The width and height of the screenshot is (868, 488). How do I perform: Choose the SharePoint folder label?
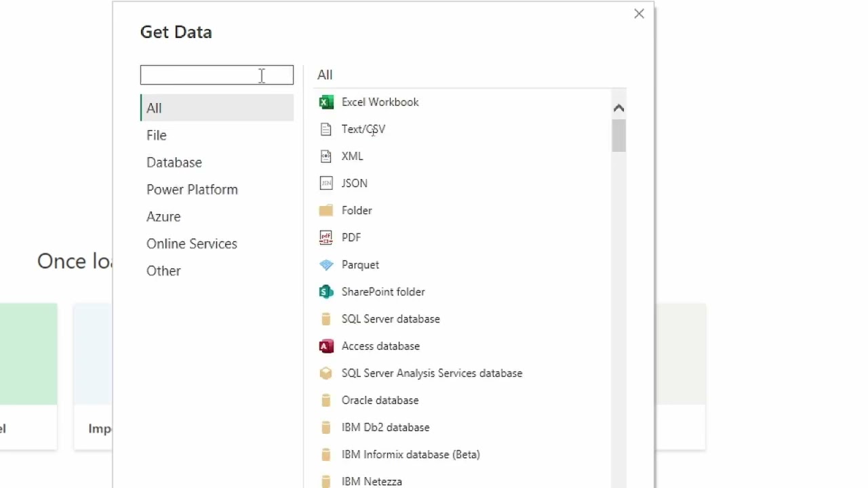[x=383, y=292]
